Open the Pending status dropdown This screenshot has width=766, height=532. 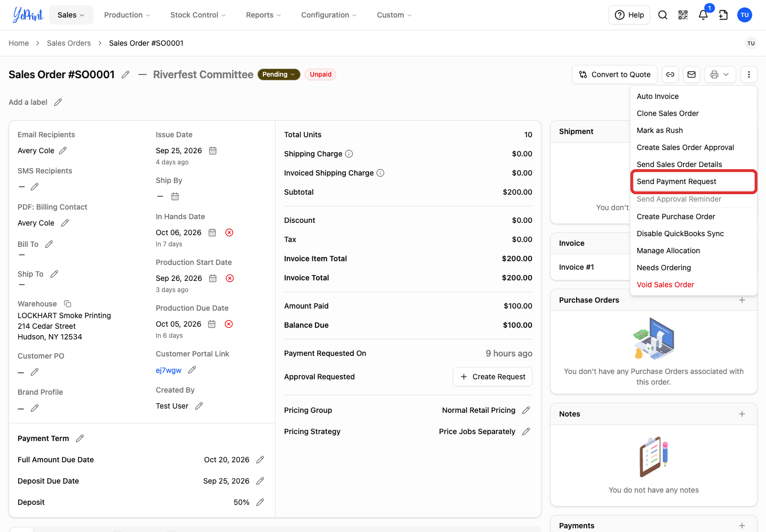[279, 74]
